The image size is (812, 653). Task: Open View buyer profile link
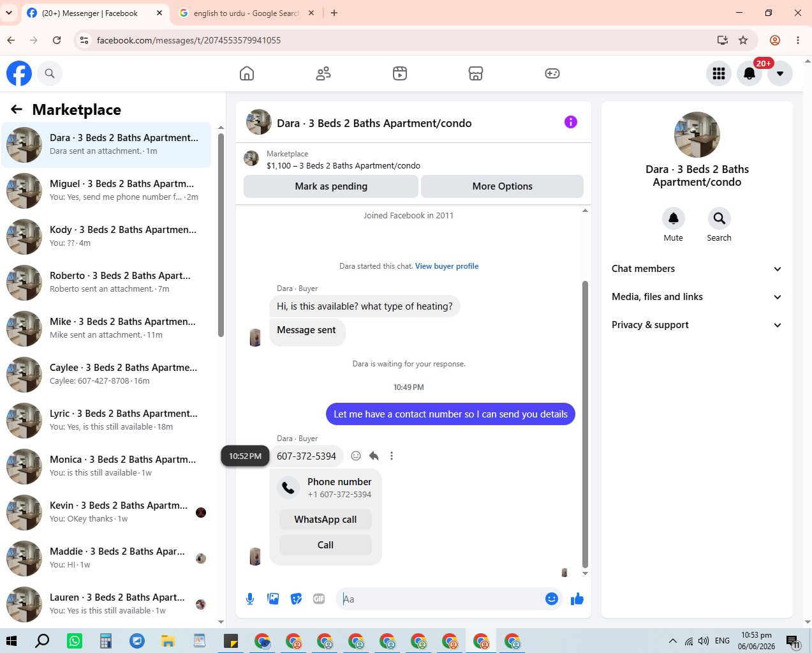point(447,266)
